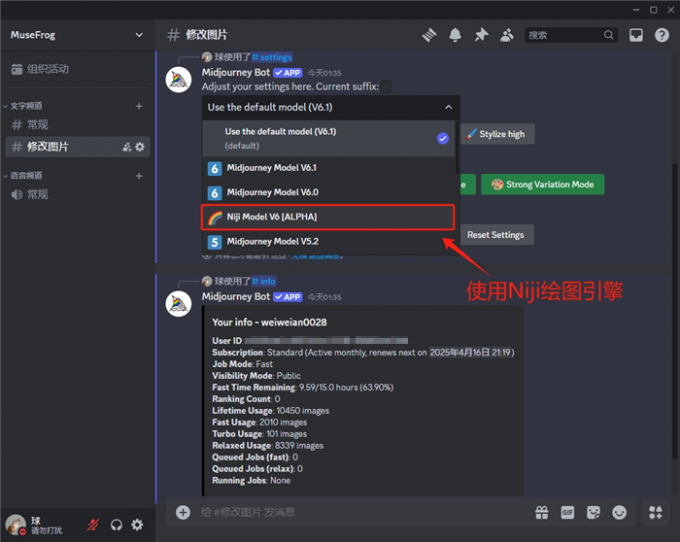
Task: Toggle Stylize high option
Action: [x=497, y=134]
